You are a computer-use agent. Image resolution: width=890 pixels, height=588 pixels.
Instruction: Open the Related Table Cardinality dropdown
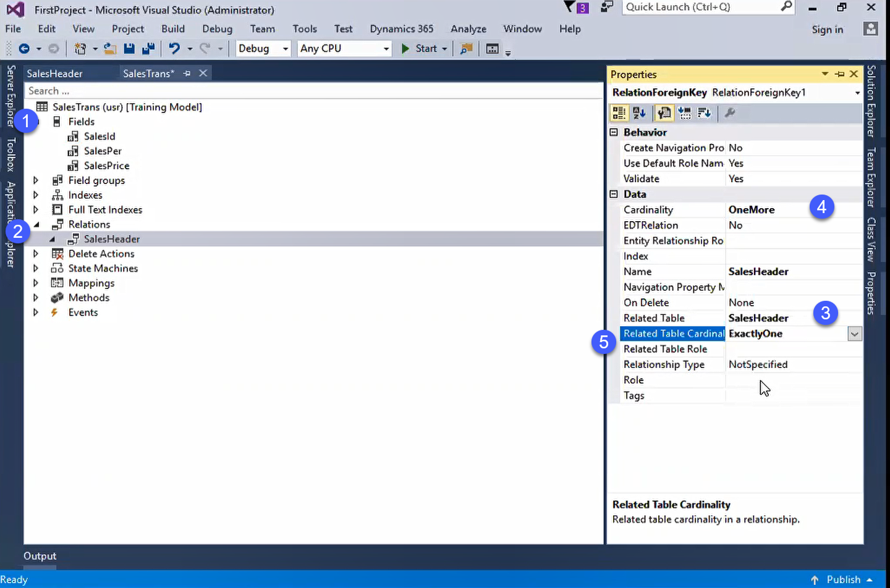coord(855,334)
